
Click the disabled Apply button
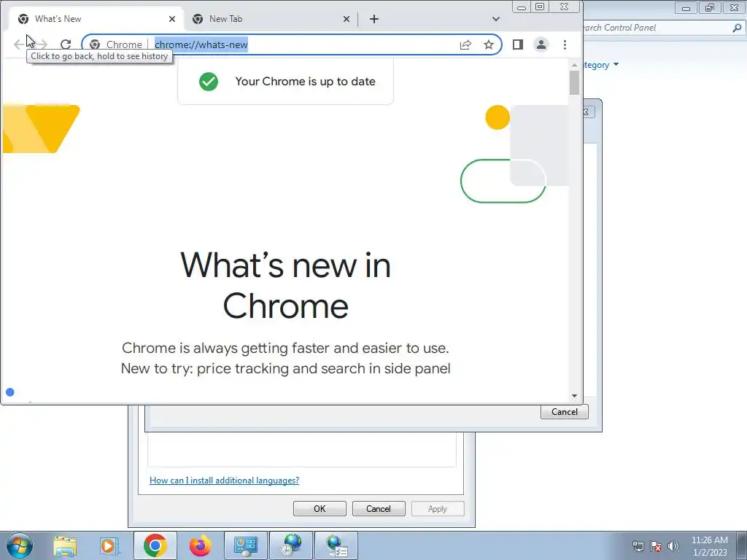click(x=438, y=508)
